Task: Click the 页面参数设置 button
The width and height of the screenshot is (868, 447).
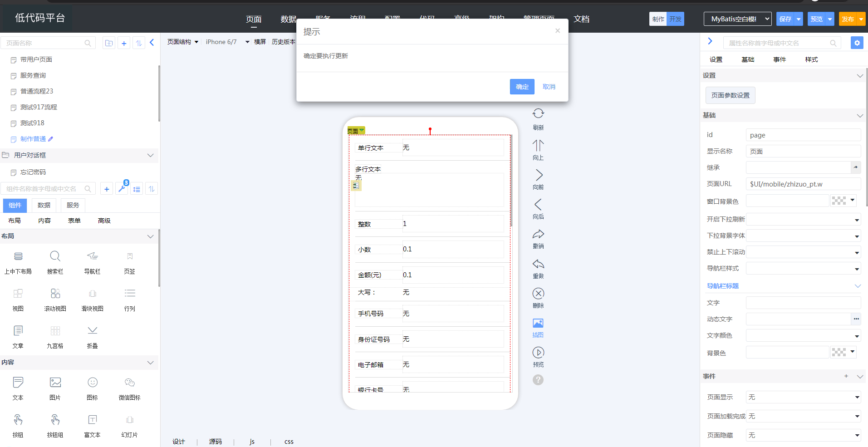Action: coord(730,95)
